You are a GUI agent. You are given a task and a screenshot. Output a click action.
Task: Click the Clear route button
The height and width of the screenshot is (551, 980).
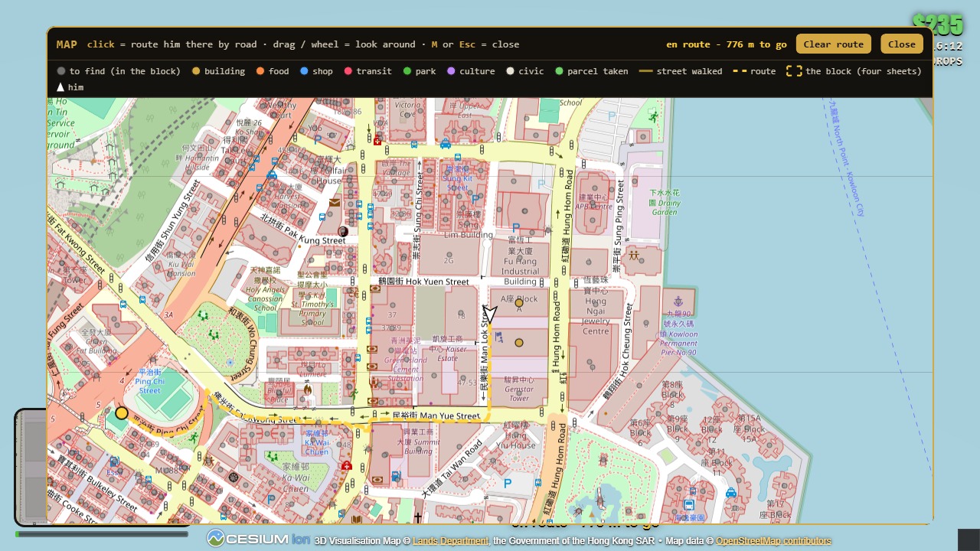[x=834, y=44]
